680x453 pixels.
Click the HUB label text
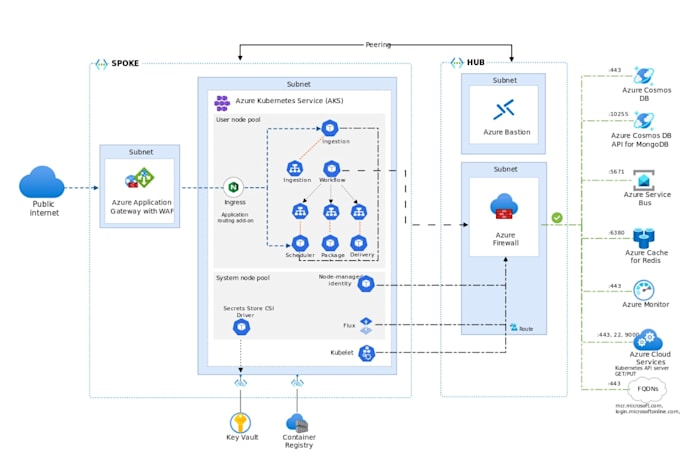coord(476,62)
